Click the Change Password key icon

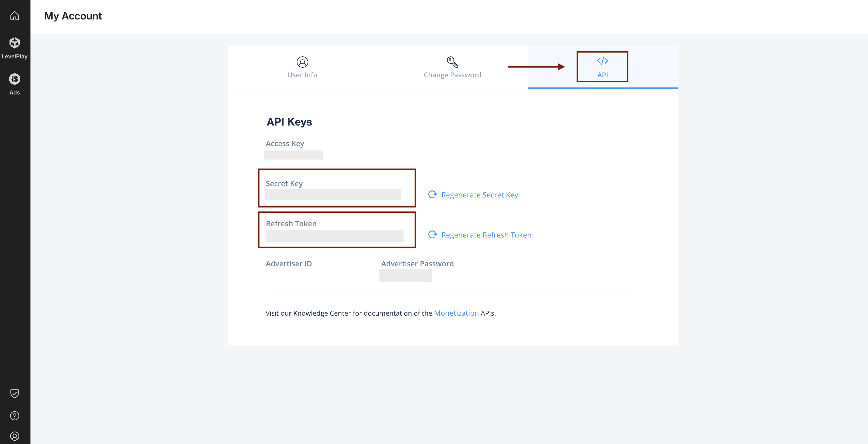pyautogui.click(x=452, y=62)
